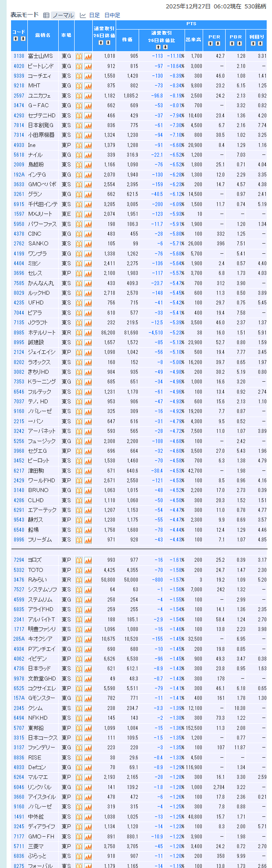The image size is (272, 868).
Task: Open the book info icon for ユニカフェ
Action: (79, 96)
